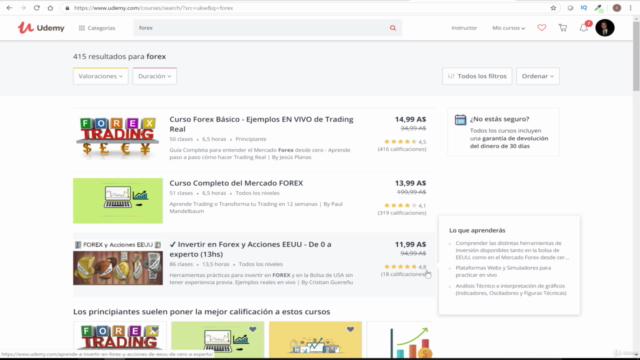This screenshot has height=360, width=640.
Task: Click the pen browser extension icon
Action: click(598, 8)
